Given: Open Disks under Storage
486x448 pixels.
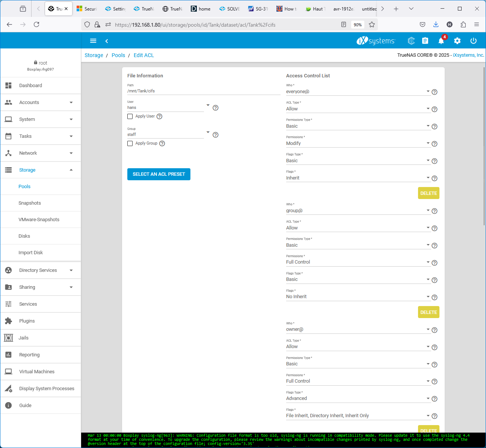Looking at the screenshot, I should coord(41,236).
